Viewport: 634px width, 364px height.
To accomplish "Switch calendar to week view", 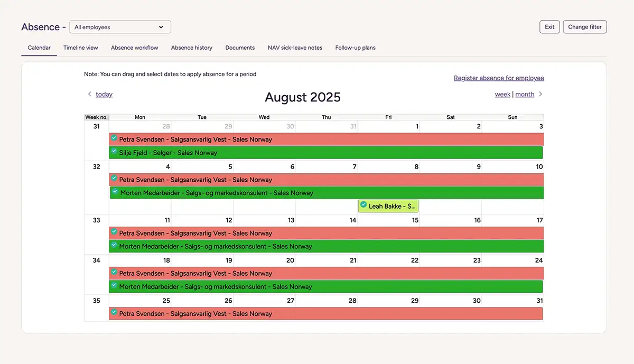I will 502,95.
